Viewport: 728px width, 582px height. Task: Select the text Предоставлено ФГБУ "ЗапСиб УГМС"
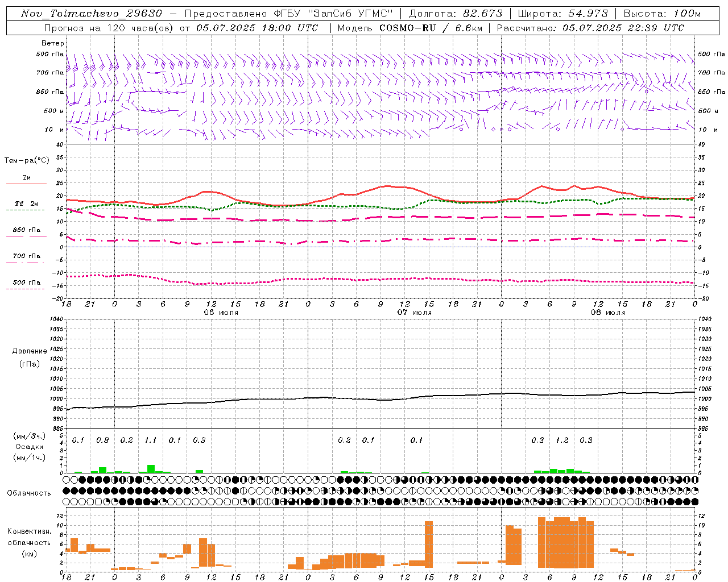pos(288,14)
